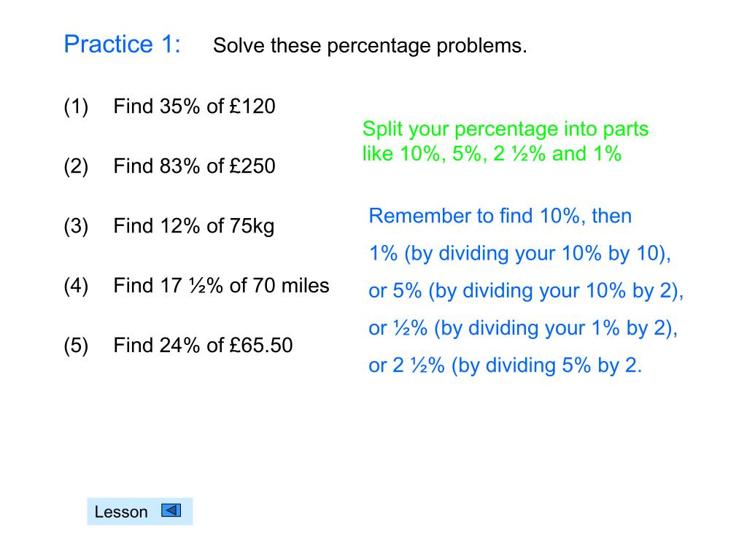Click the green line listing 10%, 5%, 2 ½%
The width and height of the screenshot is (747, 560).
(492, 154)
